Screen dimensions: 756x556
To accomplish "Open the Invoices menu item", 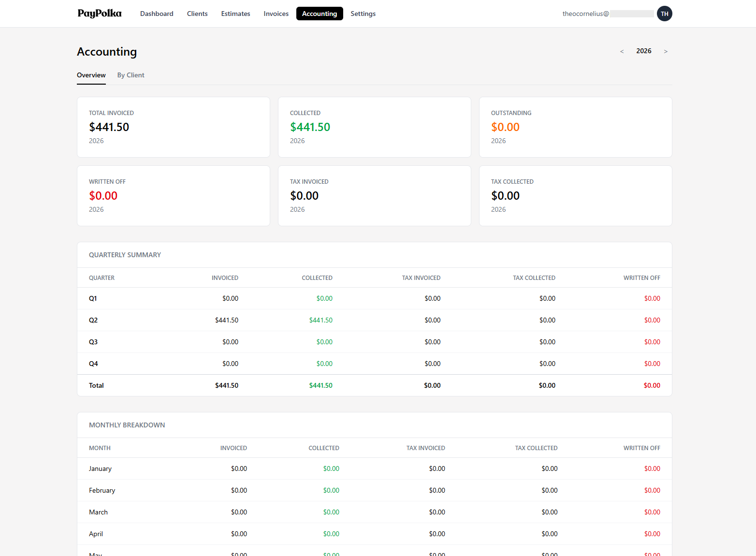I will tap(276, 14).
